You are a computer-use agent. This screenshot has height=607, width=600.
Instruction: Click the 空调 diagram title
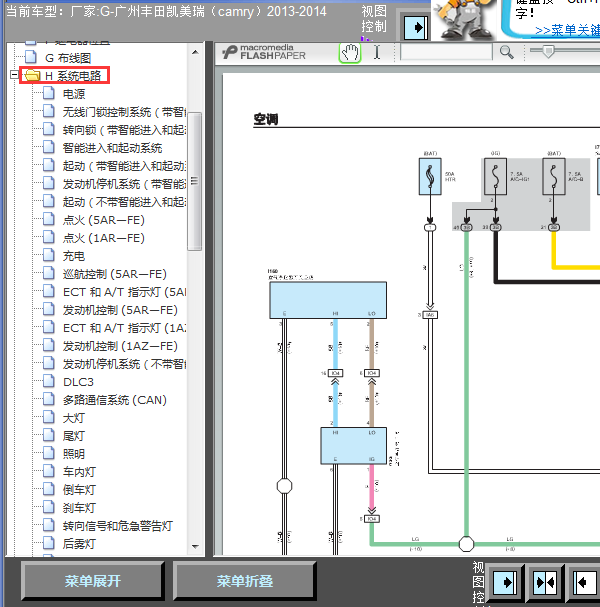(x=266, y=119)
